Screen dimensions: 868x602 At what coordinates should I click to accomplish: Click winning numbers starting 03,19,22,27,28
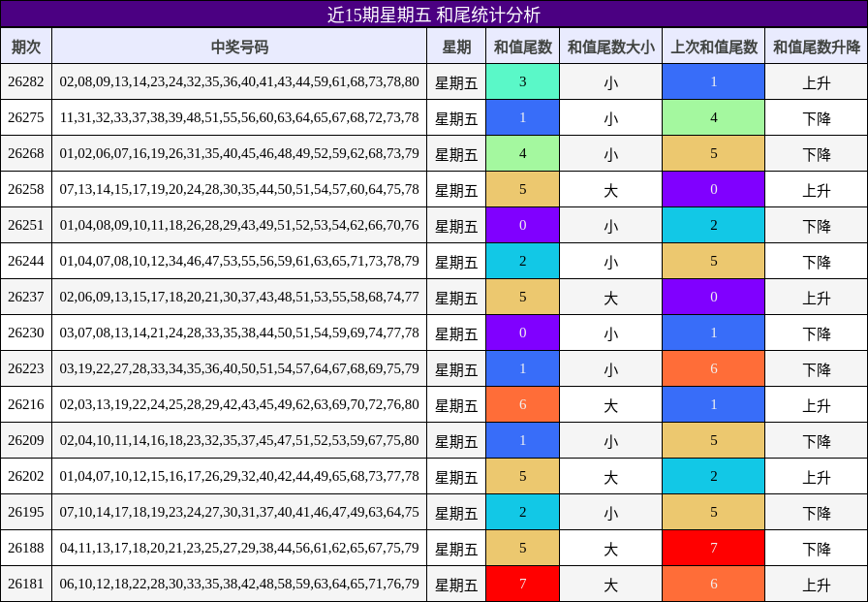(x=239, y=368)
